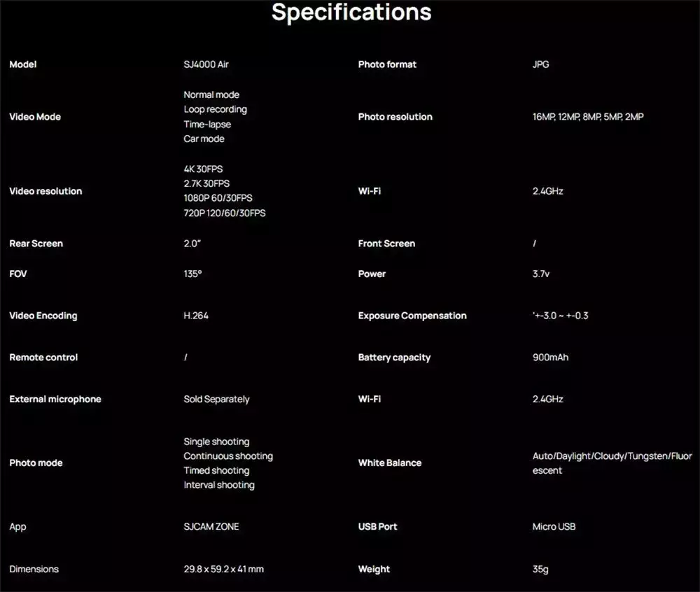700x592 pixels.
Task: Click the 35g weight value
Action: [540, 569]
